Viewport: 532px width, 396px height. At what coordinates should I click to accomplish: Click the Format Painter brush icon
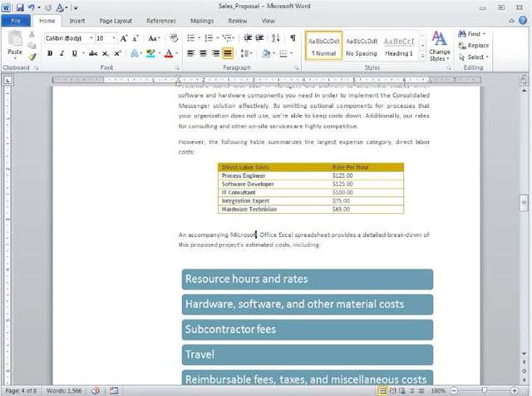coord(32,57)
